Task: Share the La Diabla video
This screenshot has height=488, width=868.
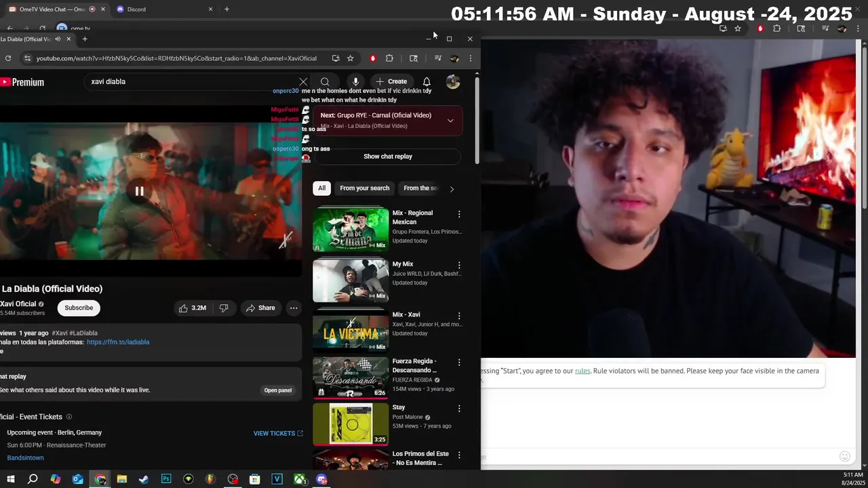Action: 260,308
